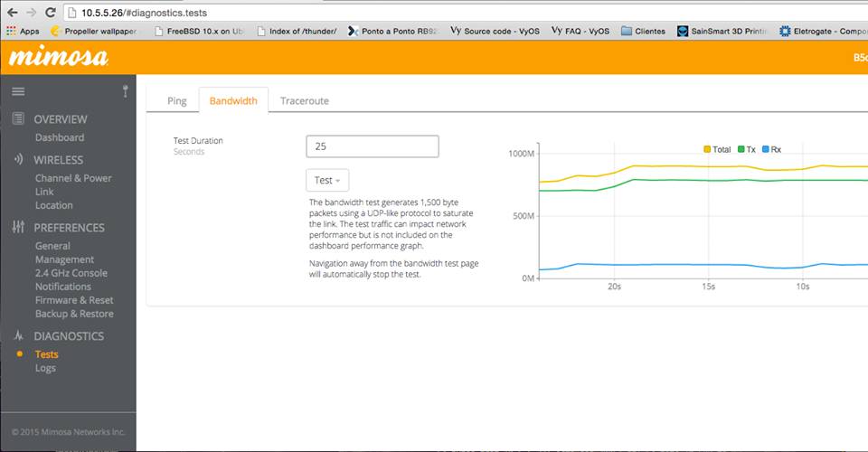Screen dimensions: 868x452
Task: Open Location page in sidebar
Action: coord(53,205)
